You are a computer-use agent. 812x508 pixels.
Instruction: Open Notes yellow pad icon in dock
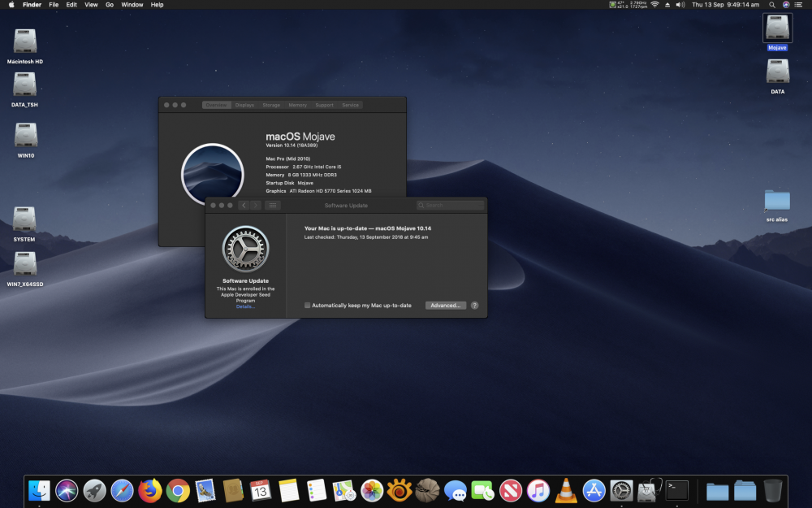(x=288, y=490)
